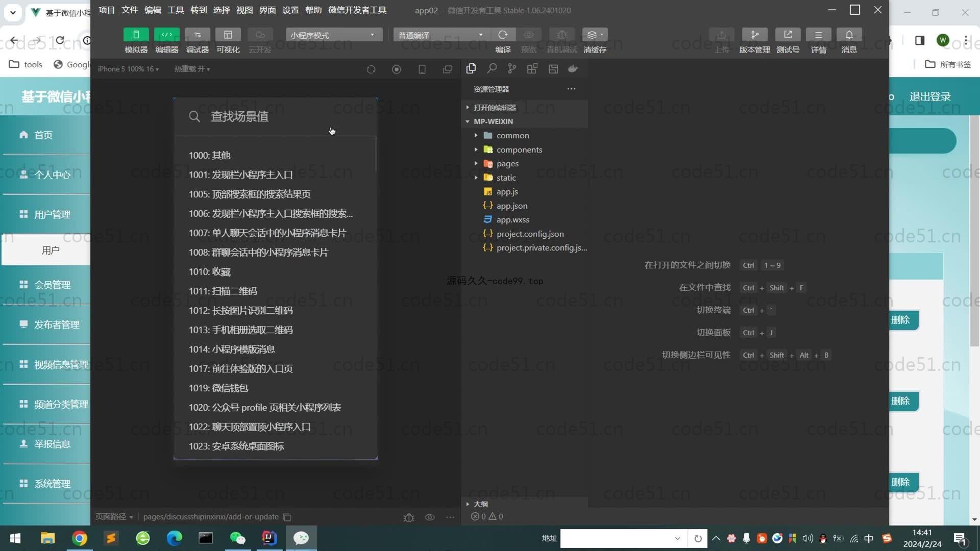Open the WeChat icon in Windows taskbar

238,538
